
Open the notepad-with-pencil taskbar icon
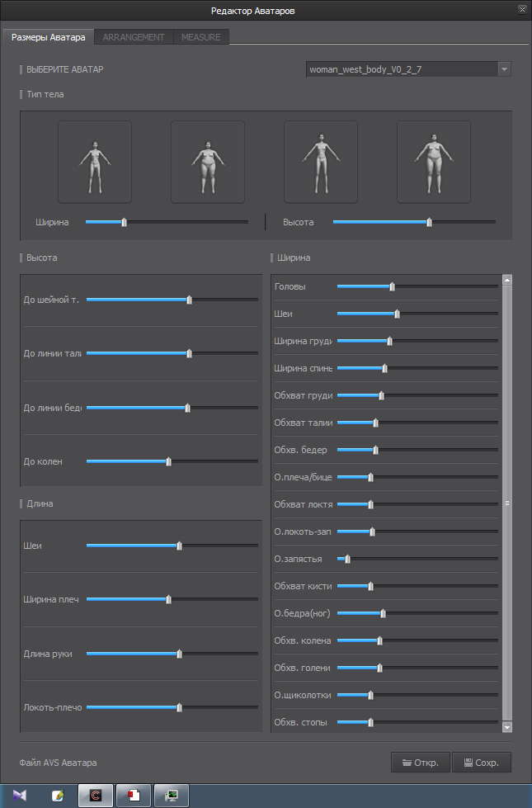tap(58, 796)
